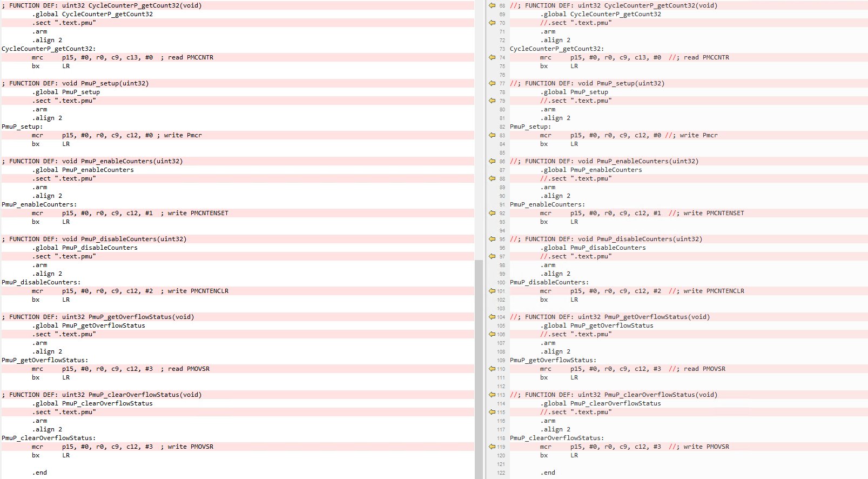Click left pane 'PmuP_clearOverflowStatus:' label line

pyautogui.click(x=238, y=438)
